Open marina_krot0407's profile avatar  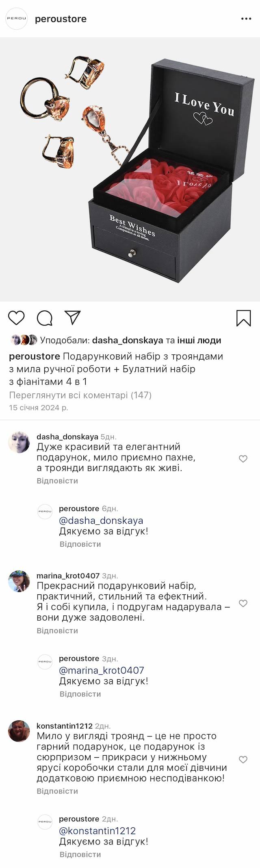pos(19,581)
